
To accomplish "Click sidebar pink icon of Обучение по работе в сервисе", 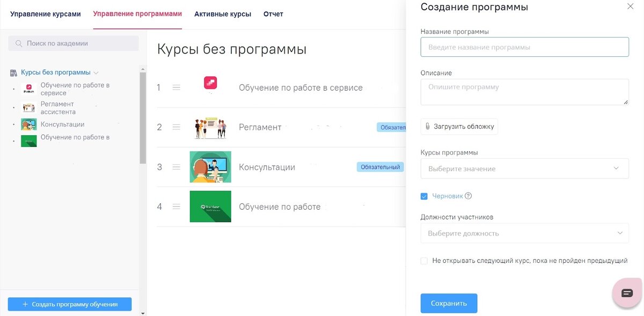I will pyautogui.click(x=28, y=87).
